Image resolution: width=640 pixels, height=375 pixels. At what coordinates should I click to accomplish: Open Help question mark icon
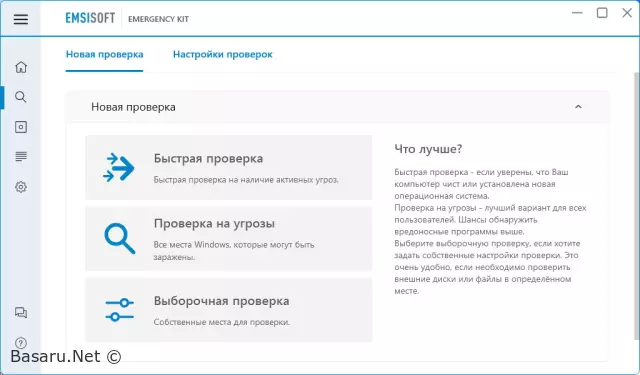click(x=21, y=343)
